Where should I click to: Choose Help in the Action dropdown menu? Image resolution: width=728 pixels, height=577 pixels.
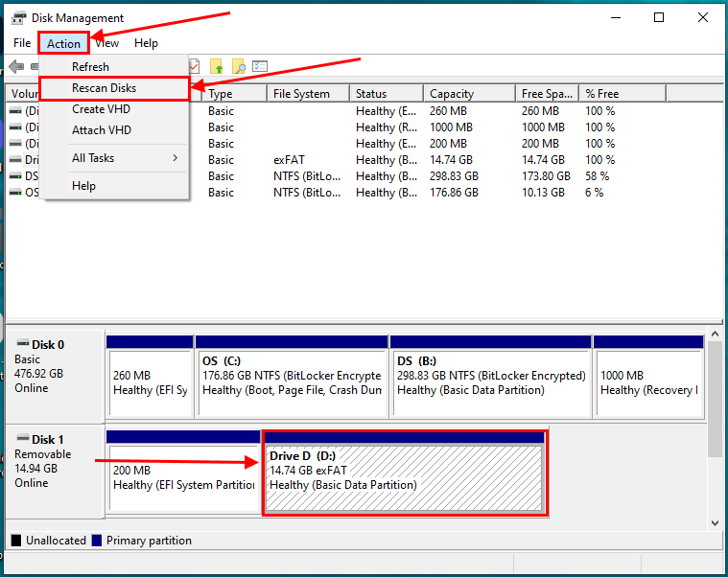coord(83,186)
